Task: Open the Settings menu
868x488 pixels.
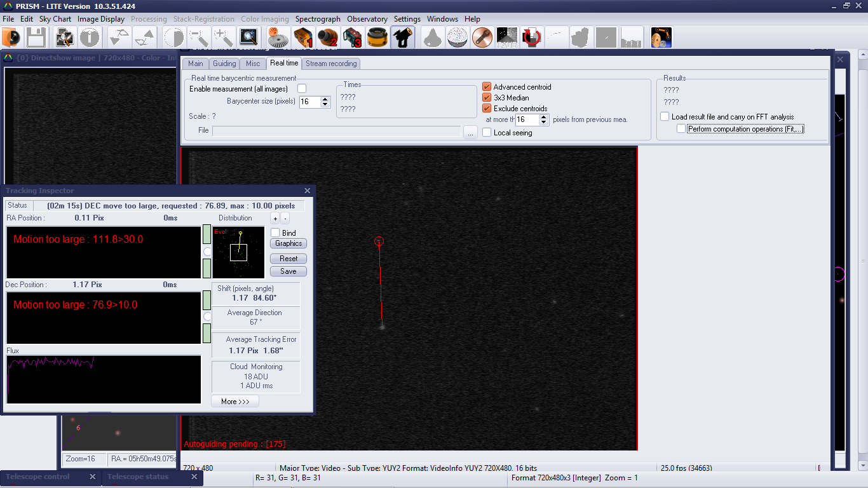Action: (x=407, y=19)
